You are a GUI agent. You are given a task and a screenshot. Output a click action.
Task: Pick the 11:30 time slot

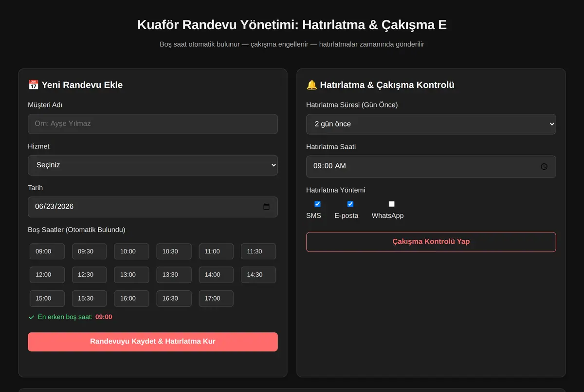click(x=258, y=251)
